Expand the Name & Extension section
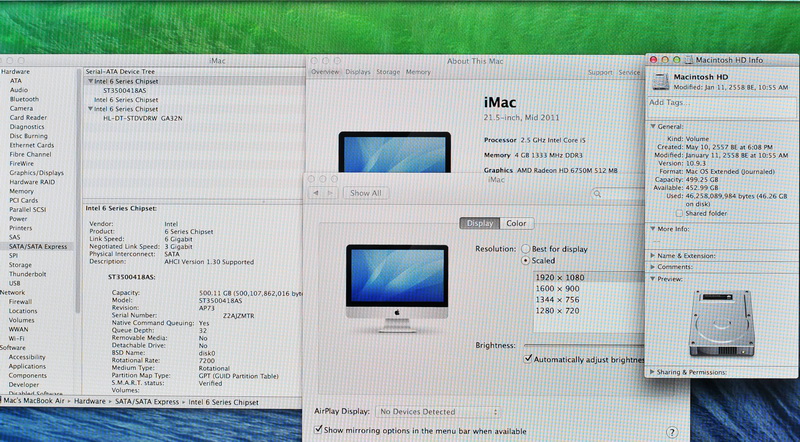Viewport: 800px width, 442px height. click(x=653, y=255)
